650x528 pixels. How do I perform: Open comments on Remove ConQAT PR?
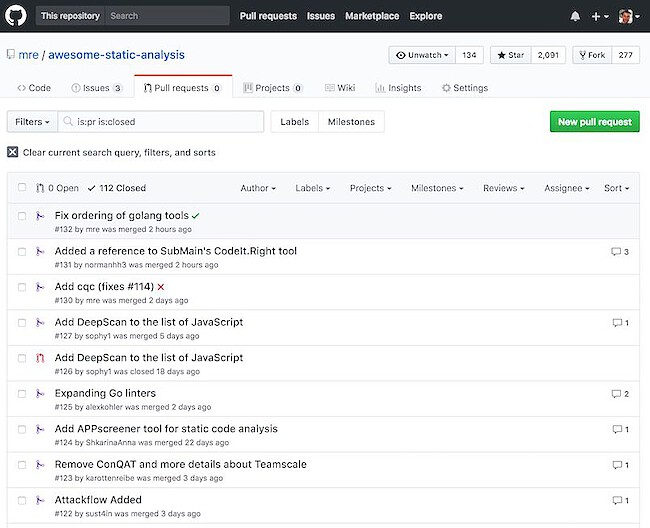621,465
